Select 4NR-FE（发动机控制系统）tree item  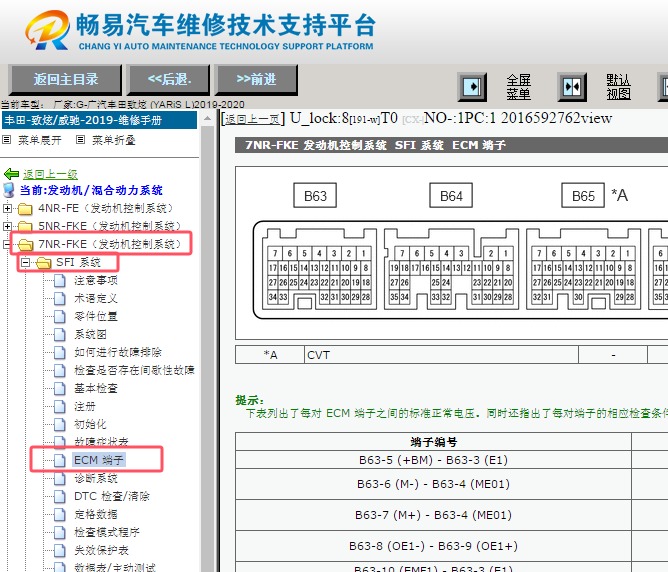(x=106, y=208)
